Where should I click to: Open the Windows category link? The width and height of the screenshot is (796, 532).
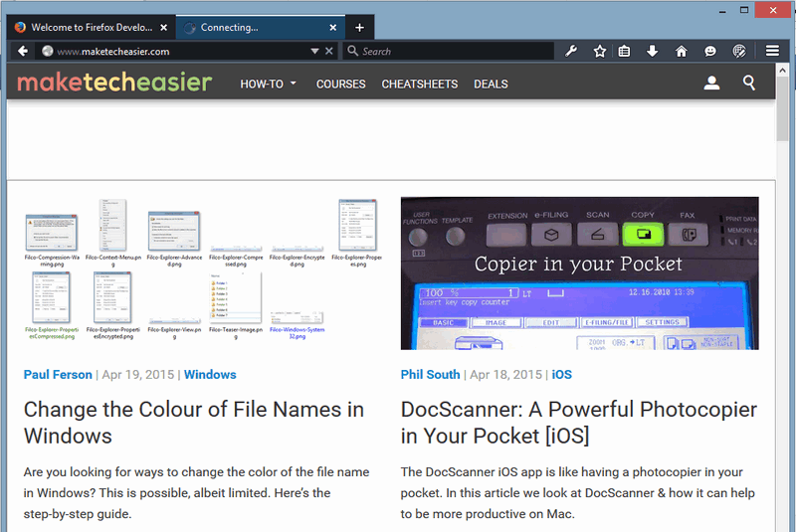point(210,374)
